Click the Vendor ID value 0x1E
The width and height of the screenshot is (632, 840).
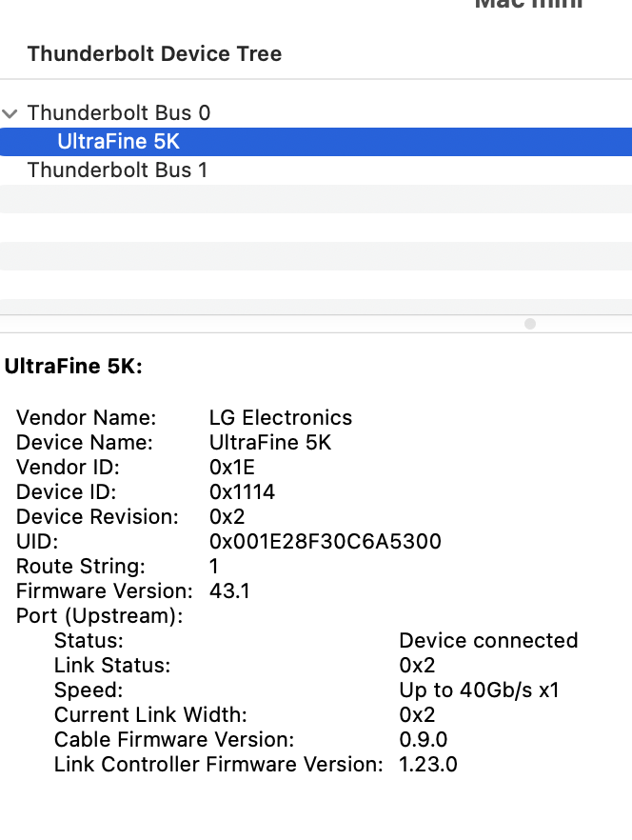232,467
